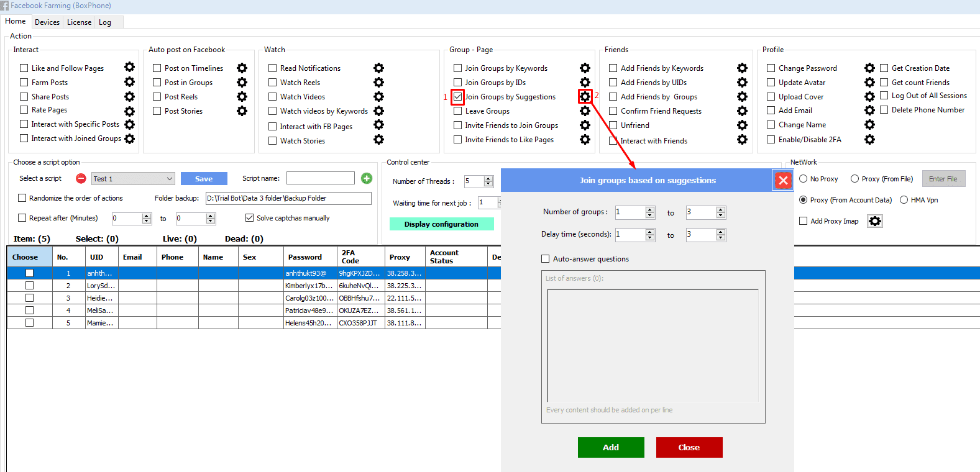Select Proxy (From File) radio option

(x=854, y=179)
